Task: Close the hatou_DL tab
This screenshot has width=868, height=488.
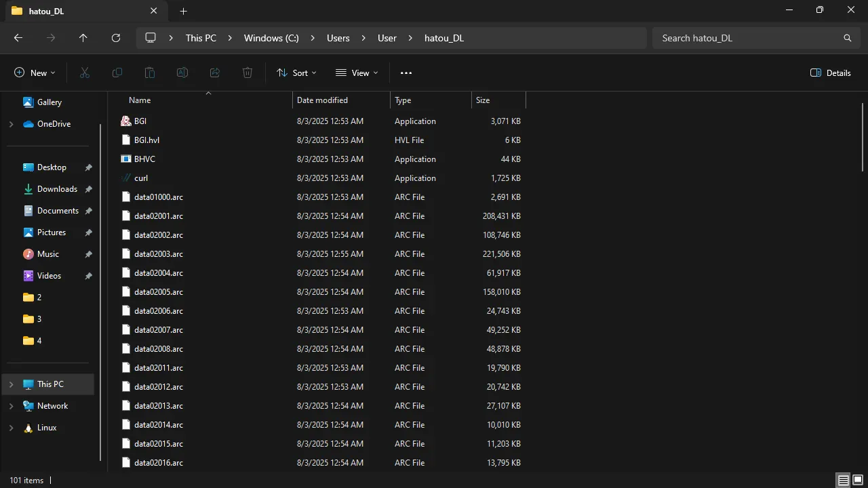Action: tap(154, 11)
